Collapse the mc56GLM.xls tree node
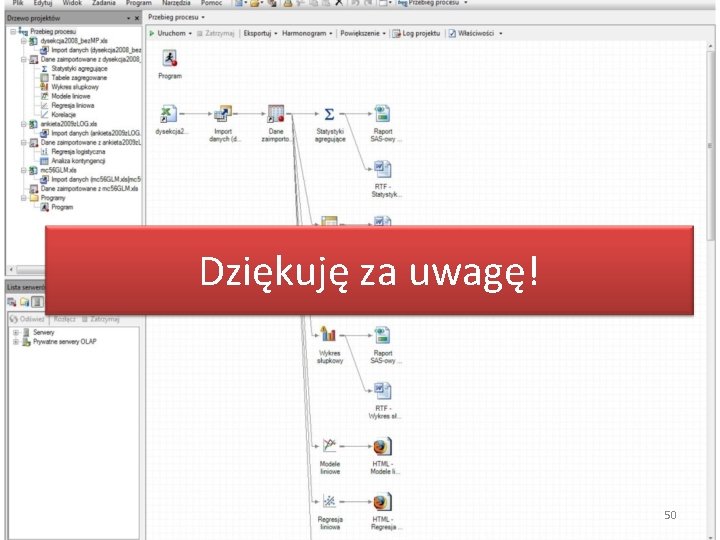The width and height of the screenshot is (720, 540). point(23,170)
